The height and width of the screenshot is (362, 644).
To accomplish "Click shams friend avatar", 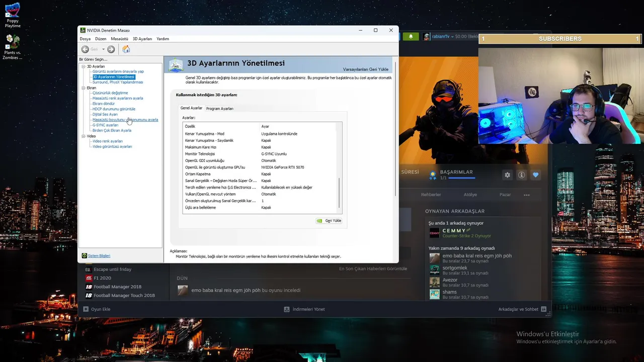I will coord(434,295).
